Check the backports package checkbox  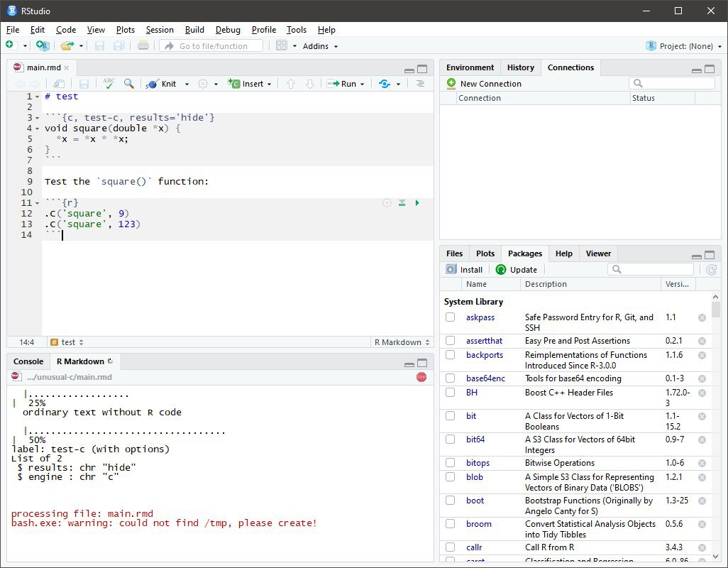tap(451, 355)
